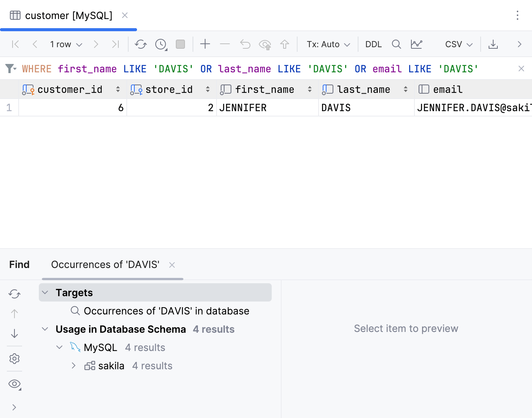
Task: Select the Occurrences of 'DAVIS' tab
Action: pyautogui.click(x=105, y=265)
